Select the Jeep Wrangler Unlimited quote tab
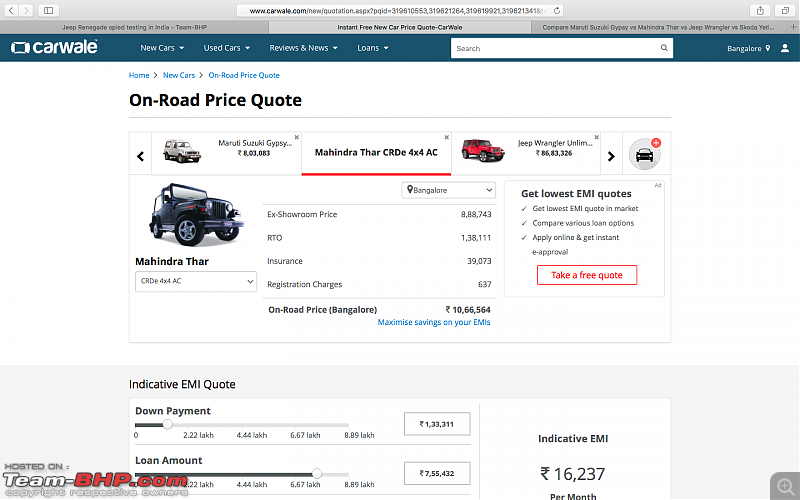The width and height of the screenshot is (800, 500). (x=526, y=153)
